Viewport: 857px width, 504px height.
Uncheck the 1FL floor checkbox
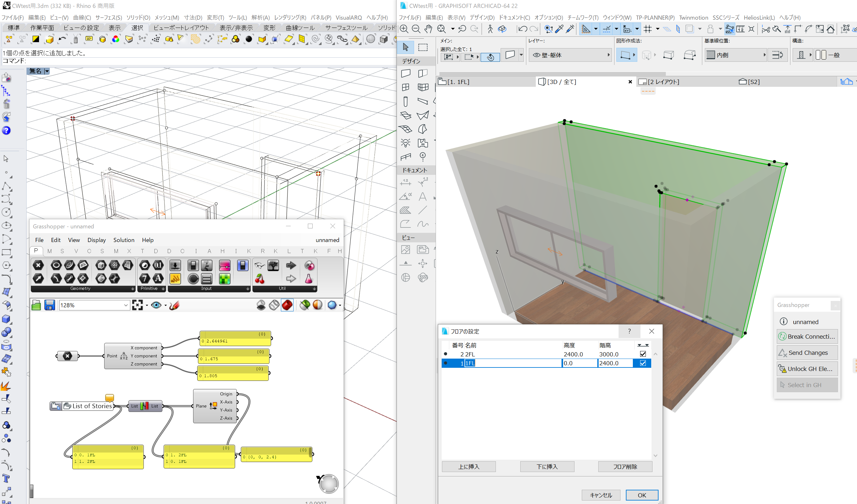click(x=643, y=363)
